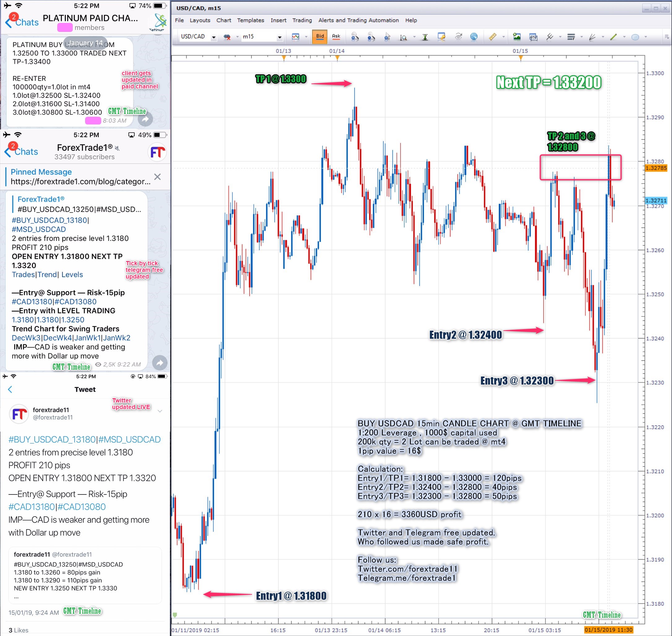
Task: Expand the Fibonacci tool dropdown arrow
Action: (582, 37)
